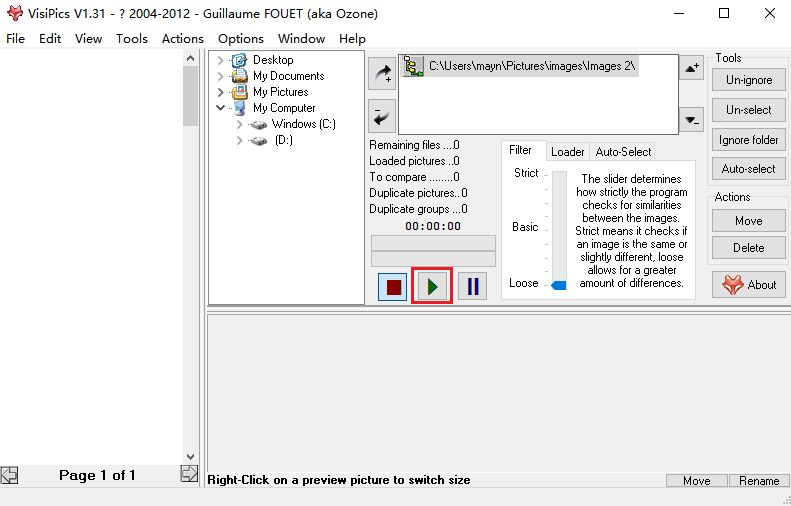791x506 pixels.
Task: Select My Computer label in the tree
Action: [284, 108]
